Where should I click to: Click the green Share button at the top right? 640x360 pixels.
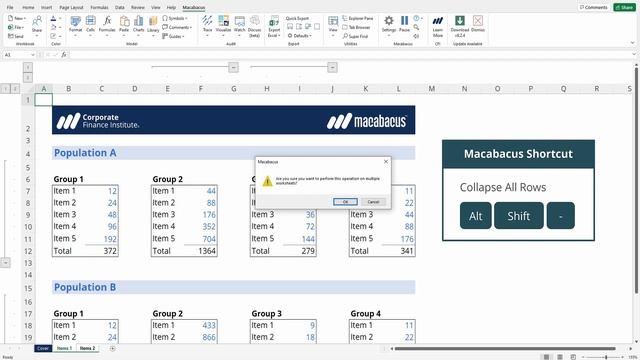pyautogui.click(x=624, y=7)
